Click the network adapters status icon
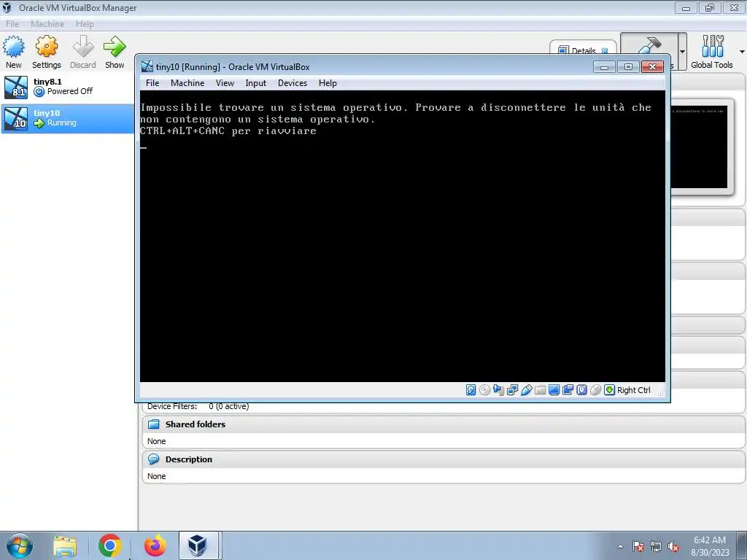 [512, 390]
